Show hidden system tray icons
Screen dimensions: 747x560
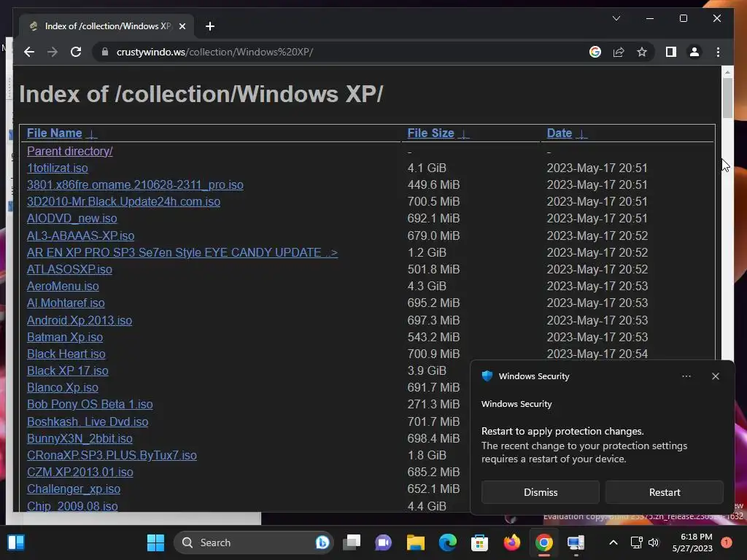coord(614,542)
